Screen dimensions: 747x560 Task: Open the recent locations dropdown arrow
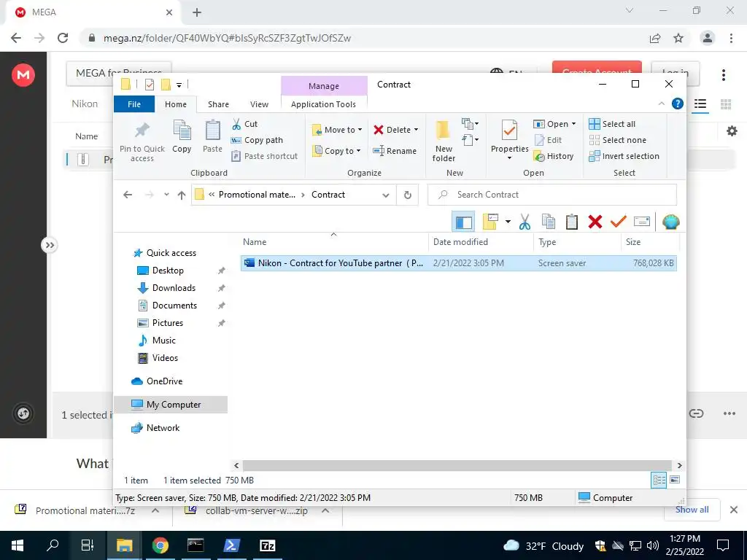point(166,195)
